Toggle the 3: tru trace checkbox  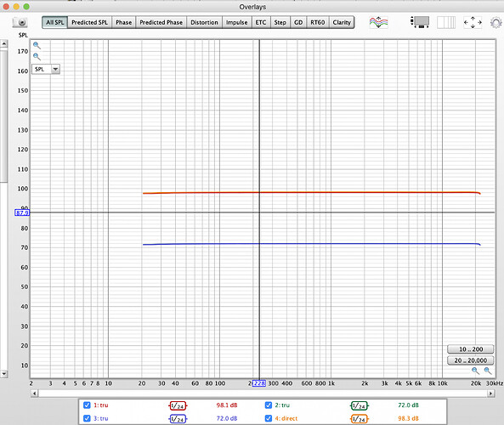[x=87, y=418]
